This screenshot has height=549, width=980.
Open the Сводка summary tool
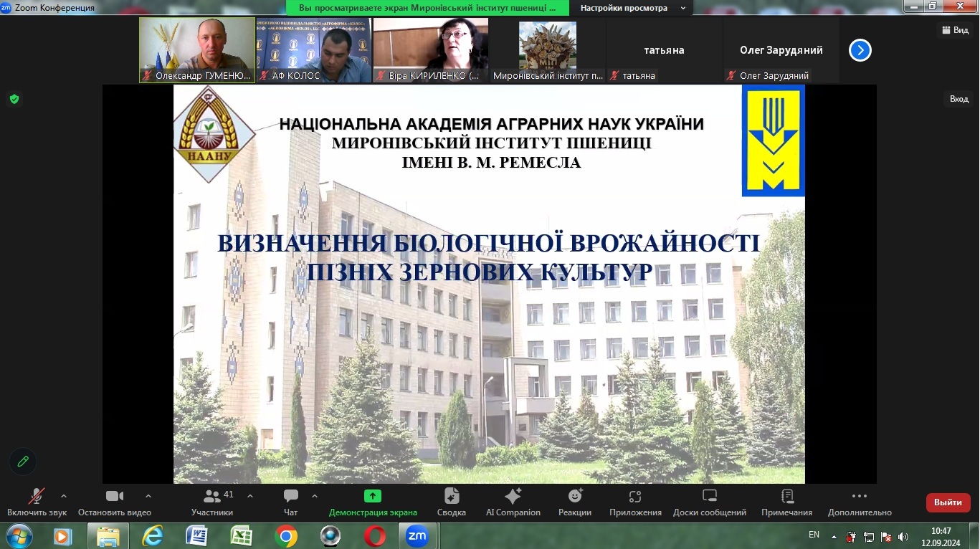coord(452,502)
